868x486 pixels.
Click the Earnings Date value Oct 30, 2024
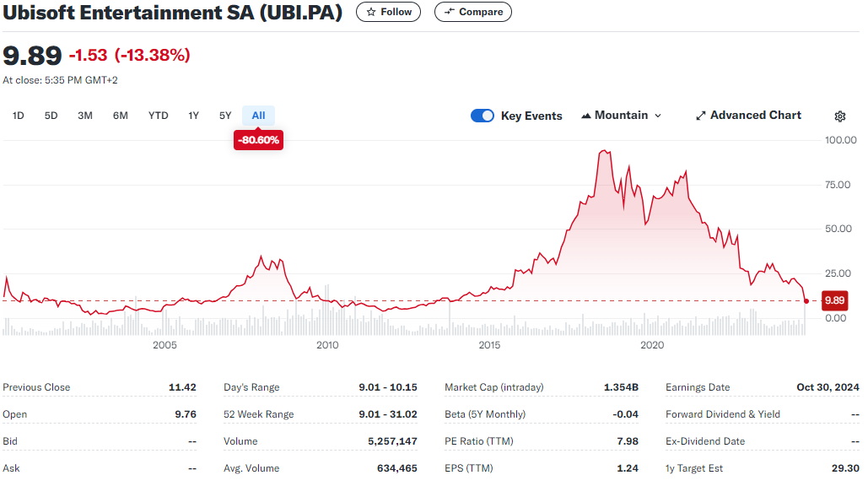[828, 387]
